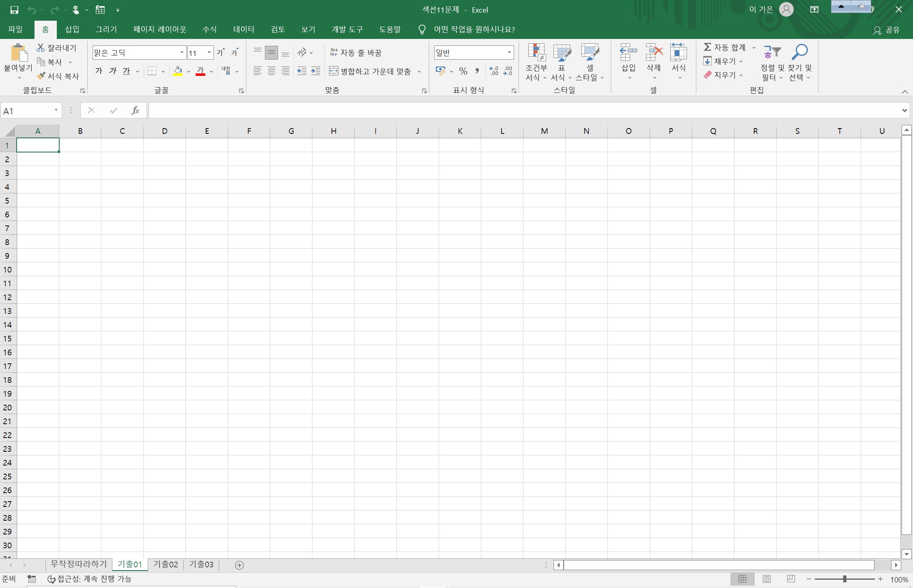Open the font name dropdown

[x=182, y=53]
